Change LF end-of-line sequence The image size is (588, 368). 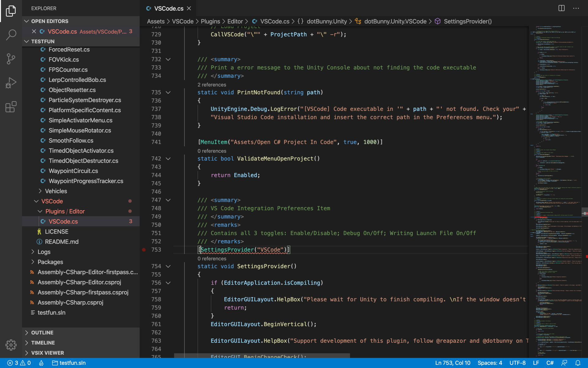[536, 363]
